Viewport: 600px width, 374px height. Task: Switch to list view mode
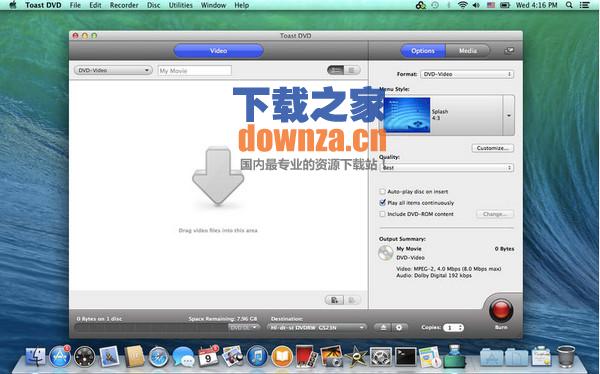tap(352, 70)
